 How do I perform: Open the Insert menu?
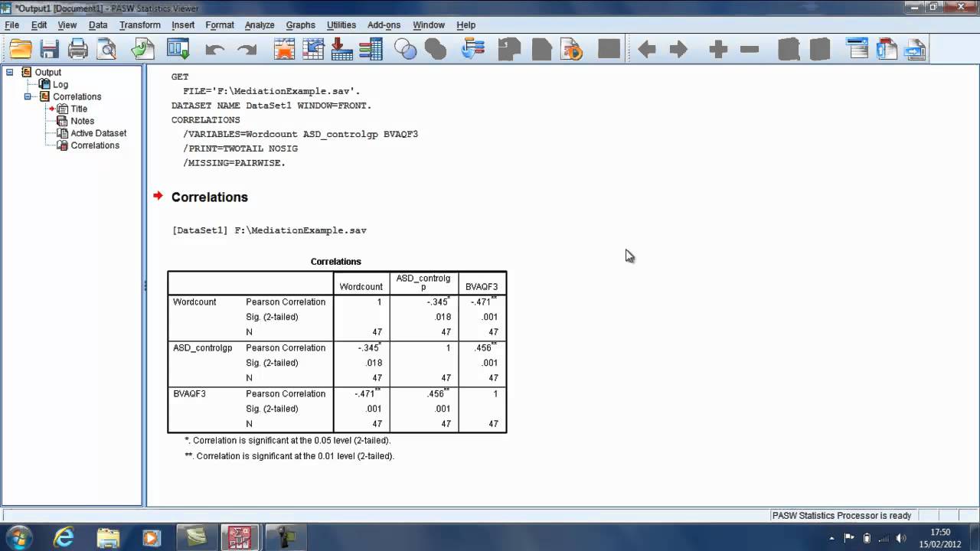(183, 25)
